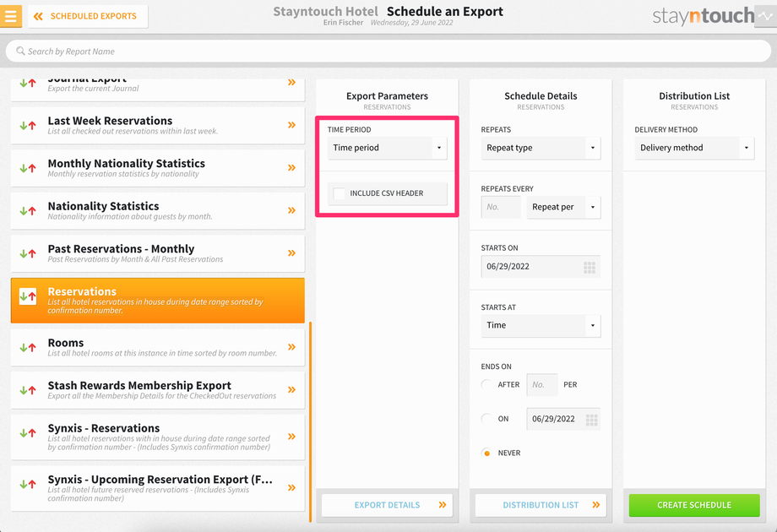Click export arrows icon for Synxis - Upcoming Reservation Export
Viewport: 777px width, 532px height.
coord(28,484)
